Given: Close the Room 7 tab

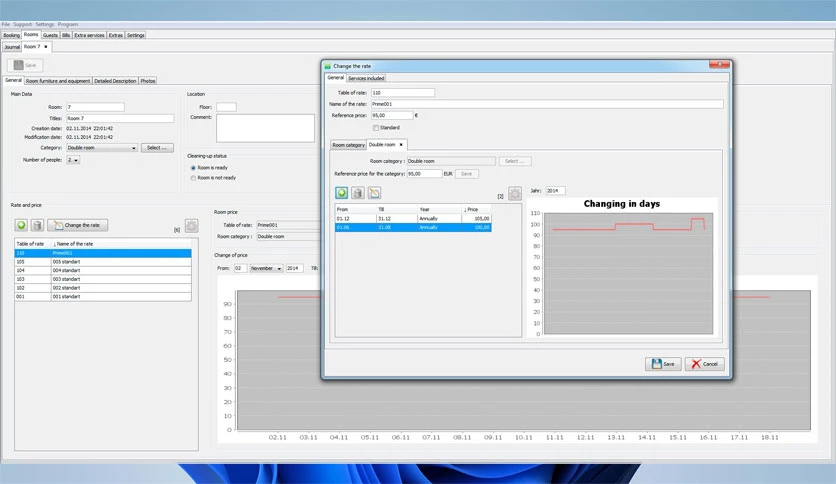Looking at the screenshot, I should [x=46, y=47].
